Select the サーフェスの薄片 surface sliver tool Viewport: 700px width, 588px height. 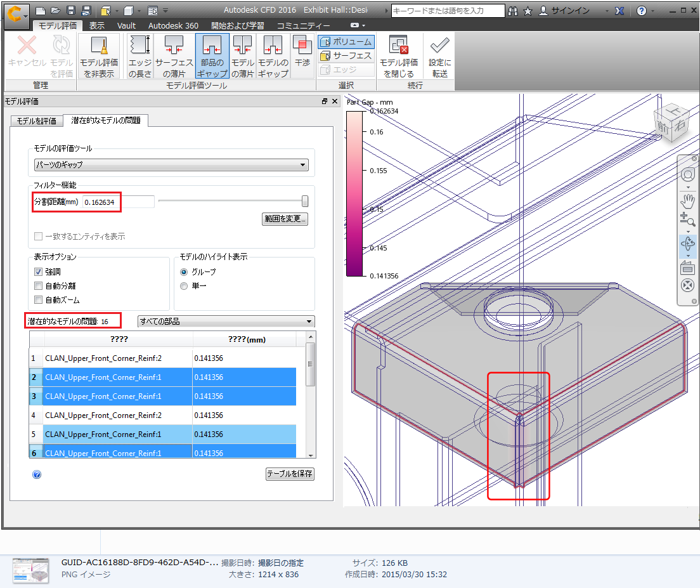[174, 56]
